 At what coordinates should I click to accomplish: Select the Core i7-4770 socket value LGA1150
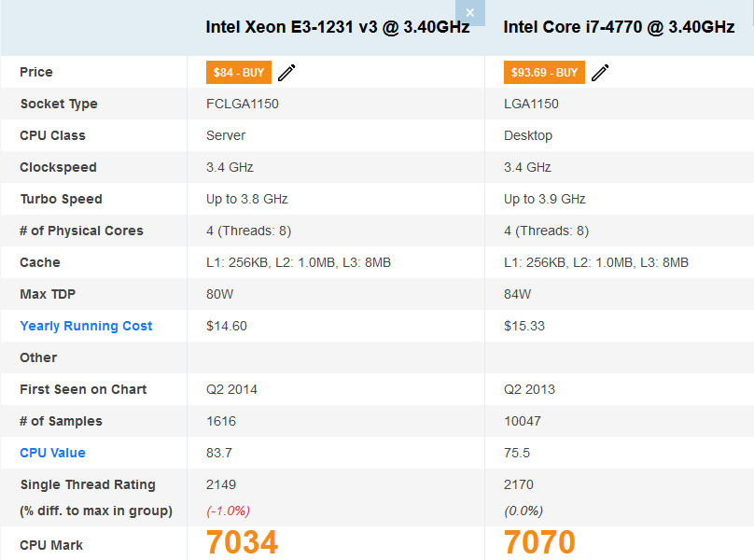pos(531,104)
